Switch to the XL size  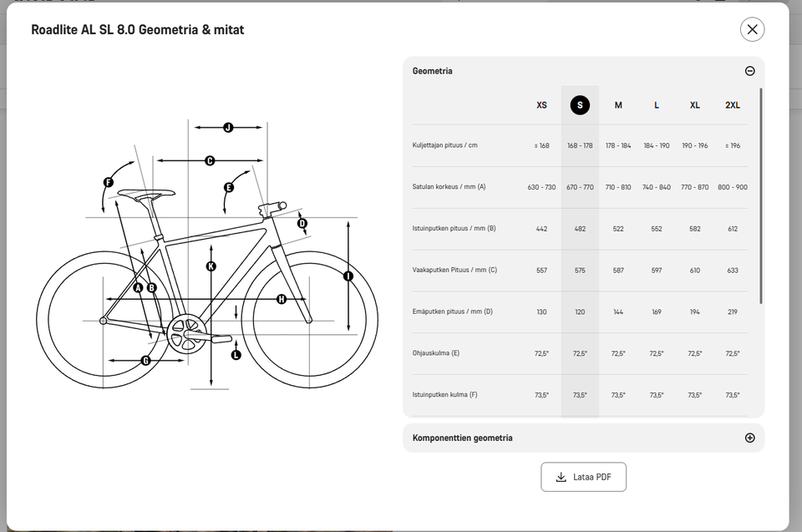tap(695, 105)
